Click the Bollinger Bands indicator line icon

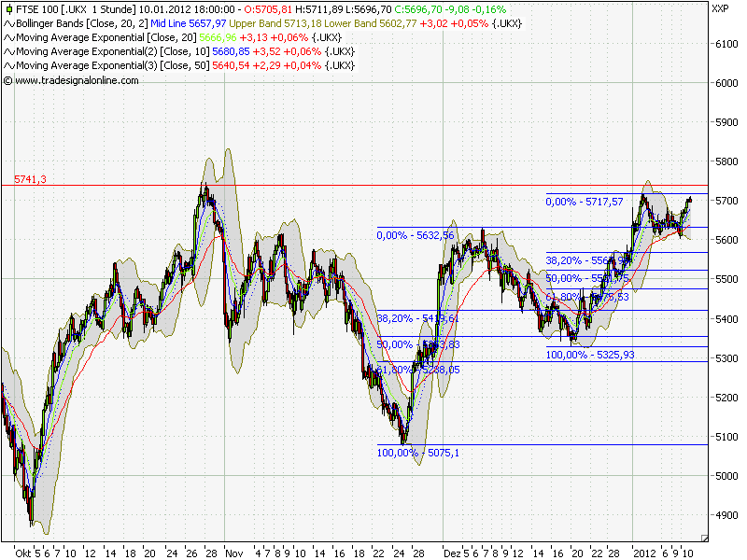7,23
